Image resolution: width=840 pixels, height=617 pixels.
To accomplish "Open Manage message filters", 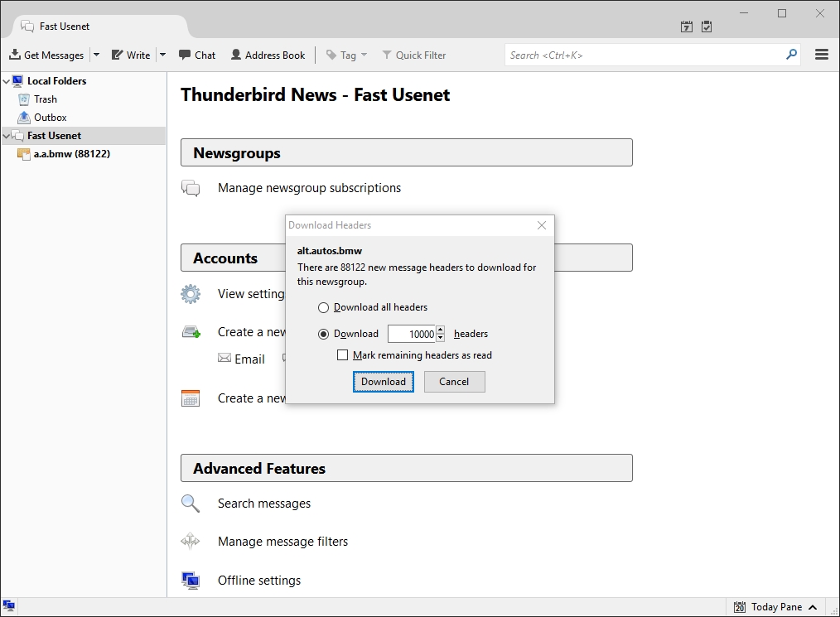I will click(282, 542).
